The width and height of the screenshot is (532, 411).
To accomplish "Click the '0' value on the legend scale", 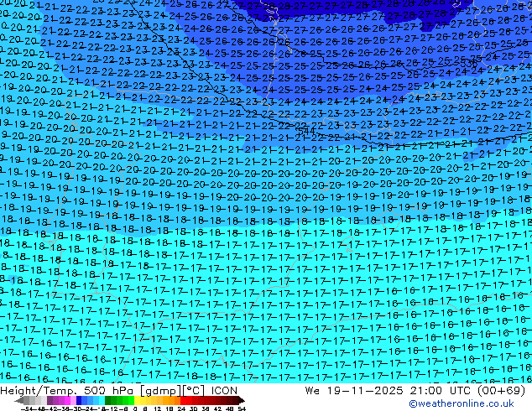I will (135, 408).
